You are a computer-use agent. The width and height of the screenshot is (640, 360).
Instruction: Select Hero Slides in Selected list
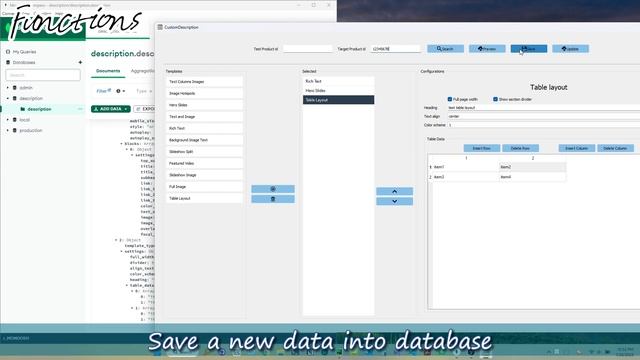[338, 91]
